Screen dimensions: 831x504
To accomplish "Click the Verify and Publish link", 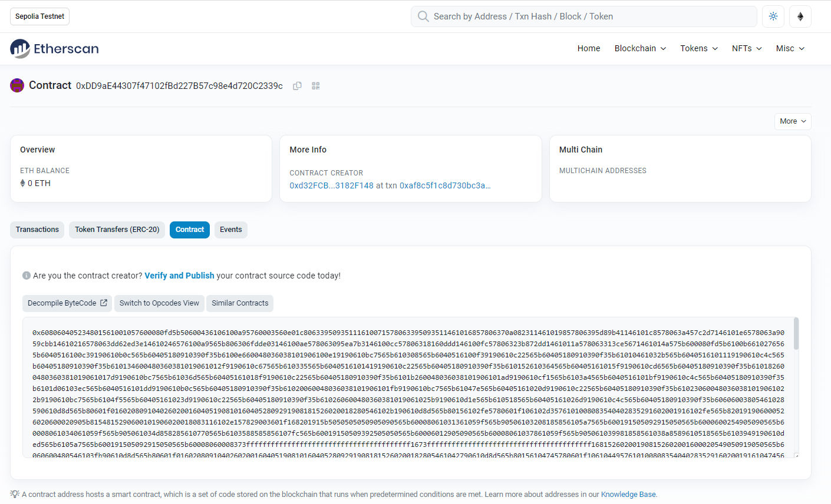I will coord(179,276).
